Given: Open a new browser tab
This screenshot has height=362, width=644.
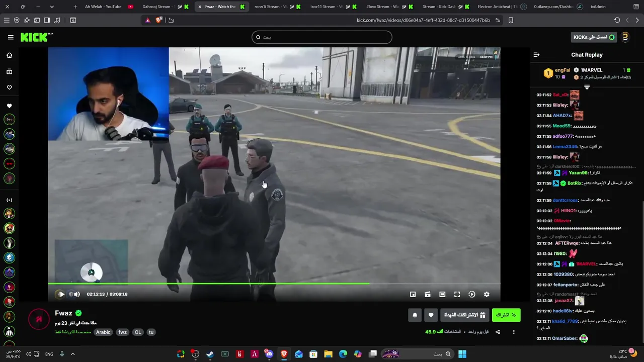Looking at the screenshot, I should [x=75, y=7].
